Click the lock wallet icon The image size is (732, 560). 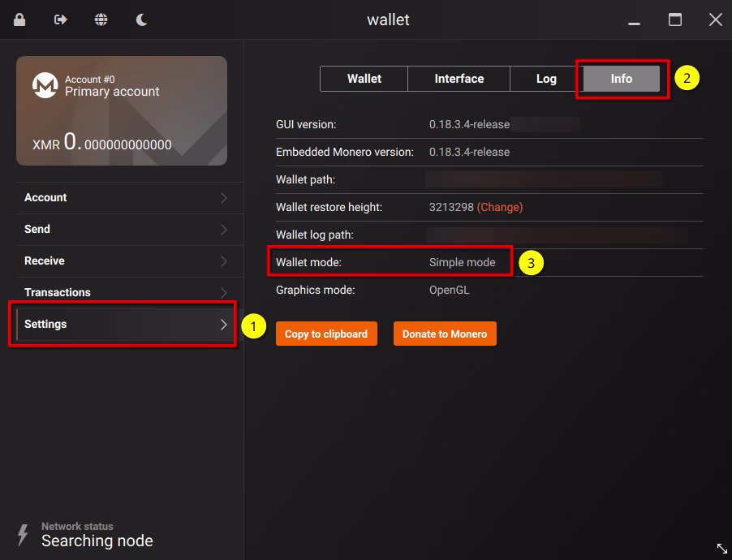pyautogui.click(x=19, y=19)
